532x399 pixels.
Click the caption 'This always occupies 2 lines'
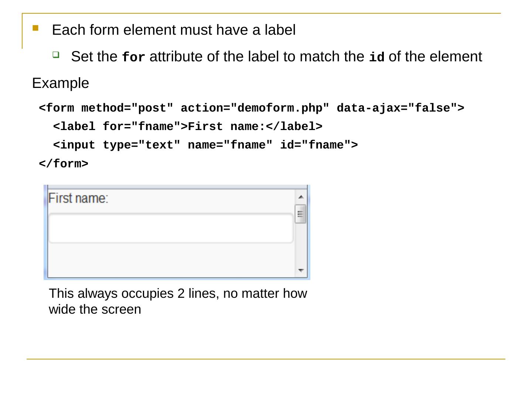point(178,301)
